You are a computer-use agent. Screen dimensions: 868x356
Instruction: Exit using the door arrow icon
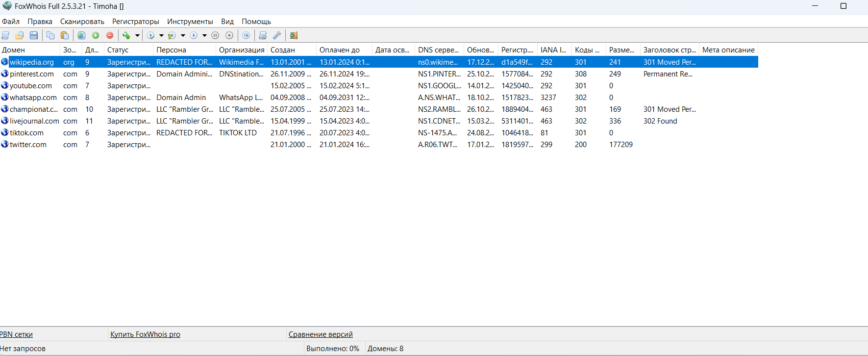coord(294,35)
